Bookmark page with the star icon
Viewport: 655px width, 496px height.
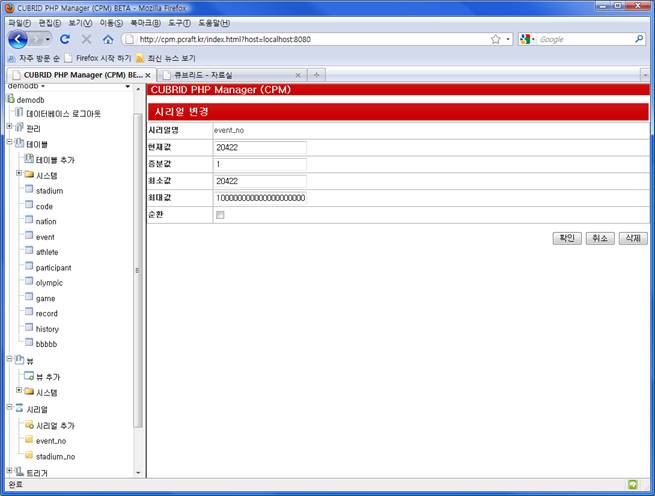tap(495, 39)
